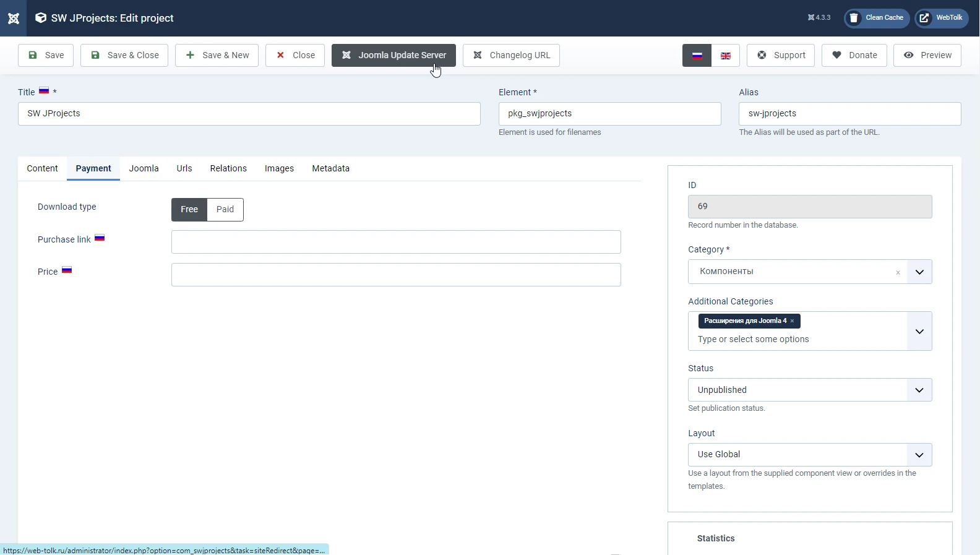This screenshot has width=980, height=555.
Task: Click the Save & Close button
Action: (x=124, y=56)
